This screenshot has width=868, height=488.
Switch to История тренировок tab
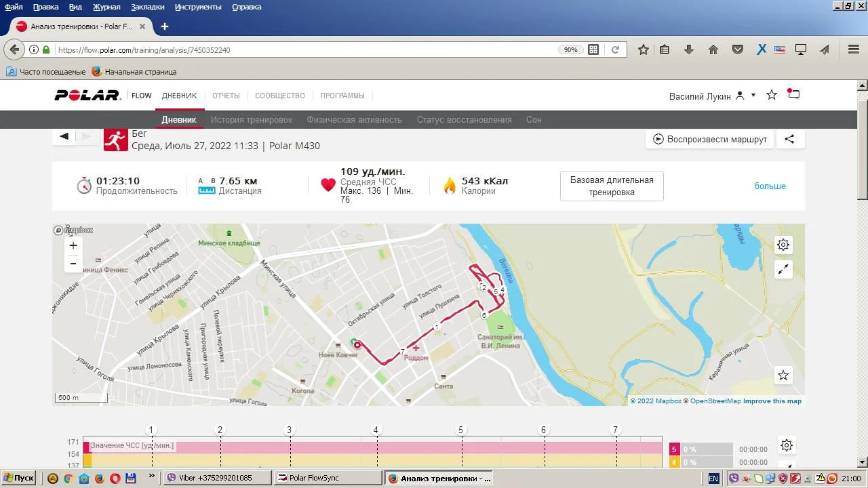(251, 120)
